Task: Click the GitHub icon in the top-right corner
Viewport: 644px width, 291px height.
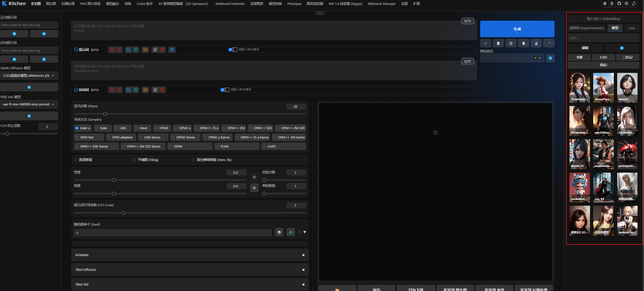Action: (x=619, y=4)
